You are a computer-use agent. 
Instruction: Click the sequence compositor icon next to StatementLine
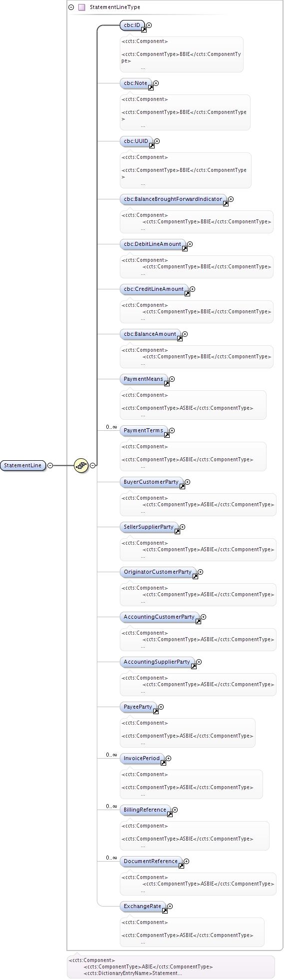[x=81, y=465]
